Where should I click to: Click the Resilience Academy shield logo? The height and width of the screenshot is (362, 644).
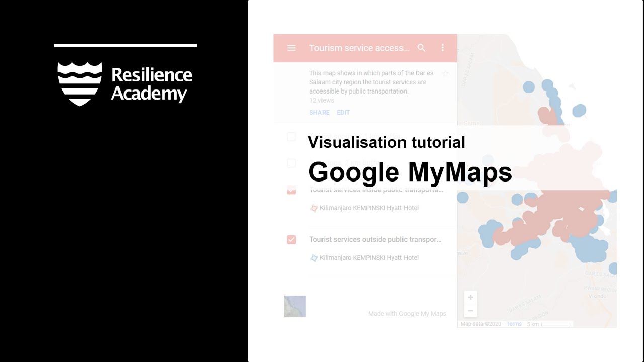click(80, 84)
